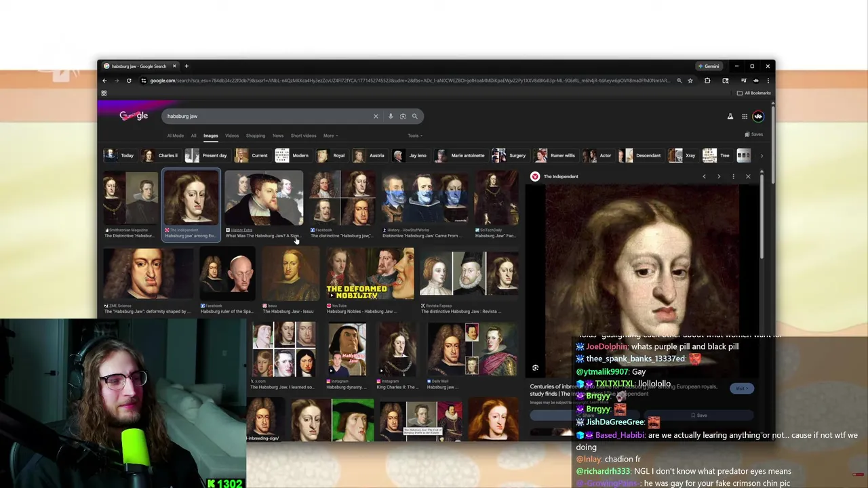Filter images by the Austria chip

pos(369,155)
